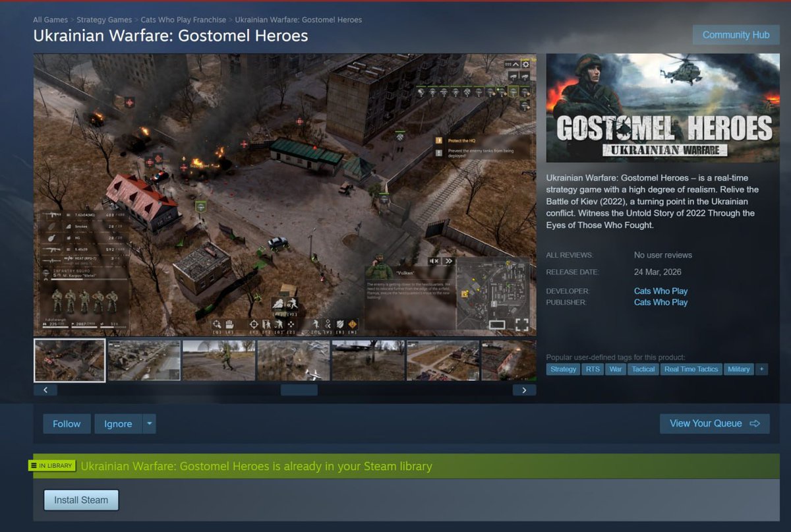
Task: Click the Cats Who Play developer link
Action: point(660,291)
